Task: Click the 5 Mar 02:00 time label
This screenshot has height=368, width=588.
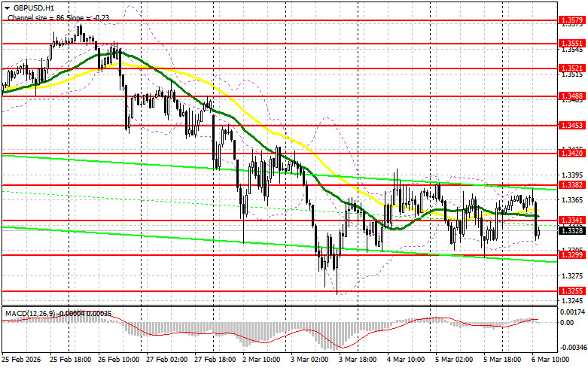Action: [x=454, y=360]
